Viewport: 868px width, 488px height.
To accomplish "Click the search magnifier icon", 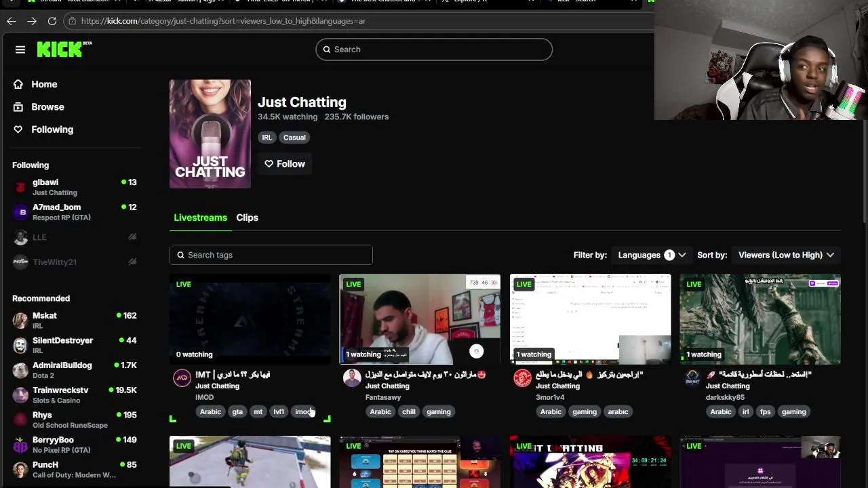I will [327, 49].
